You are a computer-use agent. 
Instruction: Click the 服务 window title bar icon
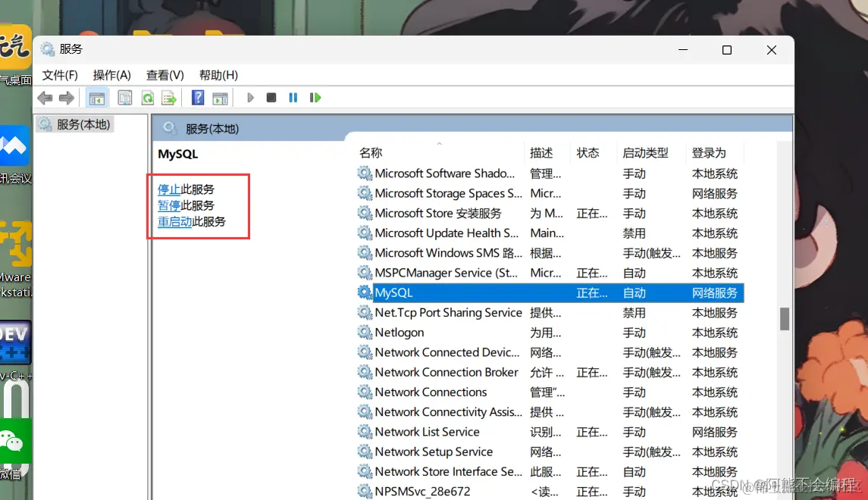point(48,49)
